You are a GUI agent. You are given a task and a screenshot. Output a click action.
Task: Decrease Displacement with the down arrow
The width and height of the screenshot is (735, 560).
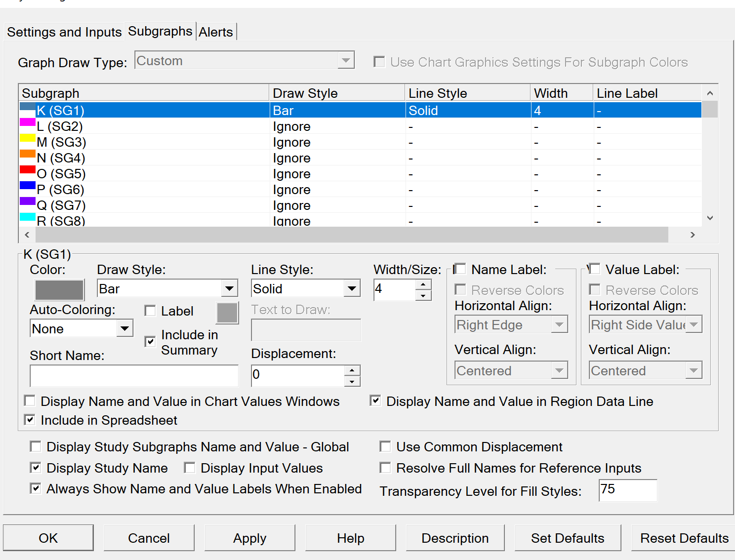(x=352, y=382)
